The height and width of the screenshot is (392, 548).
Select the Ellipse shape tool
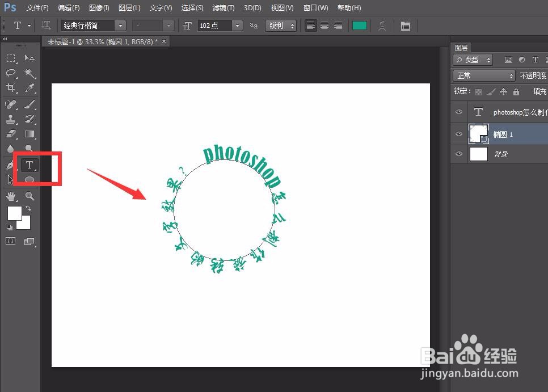(29, 180)
